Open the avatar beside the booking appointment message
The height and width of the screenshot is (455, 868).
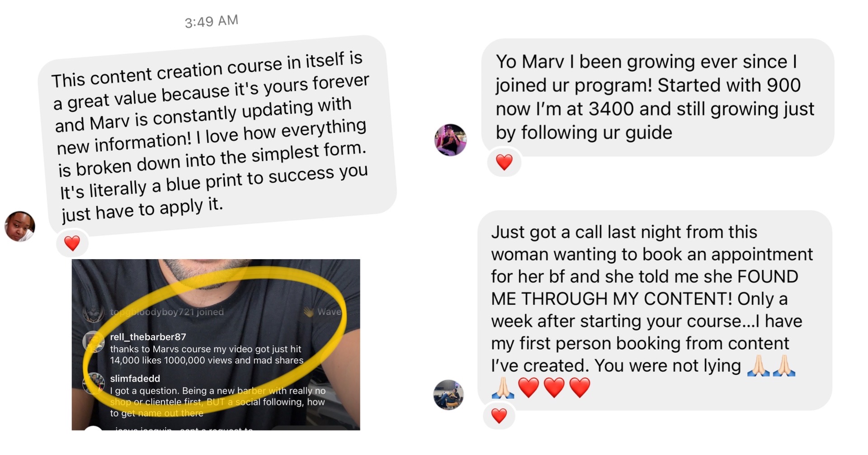[x=448, y=395]
